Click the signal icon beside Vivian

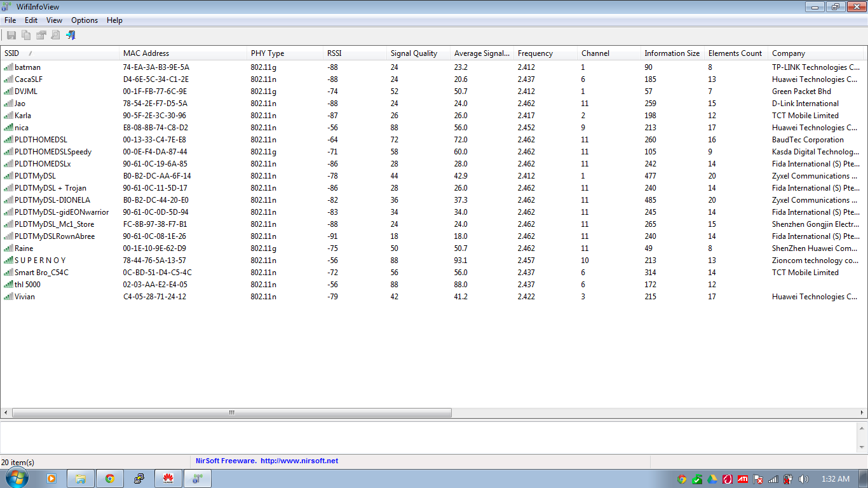8,296
